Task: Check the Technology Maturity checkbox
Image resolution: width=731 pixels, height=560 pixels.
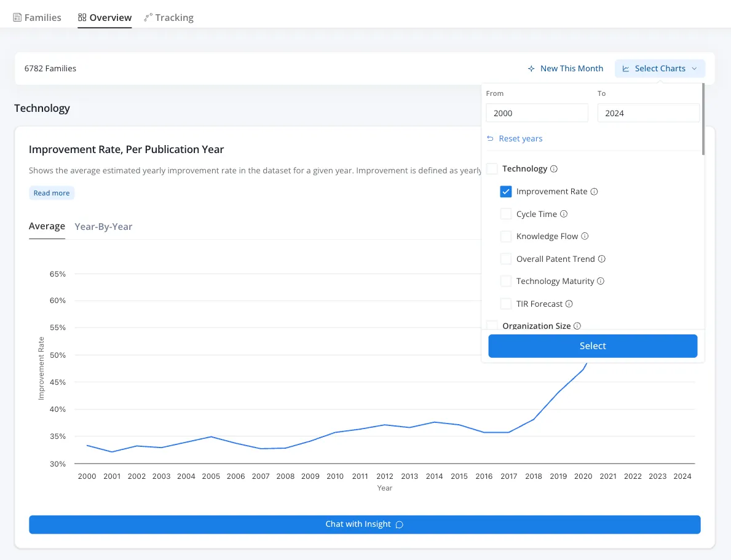Action: (506, 281)
